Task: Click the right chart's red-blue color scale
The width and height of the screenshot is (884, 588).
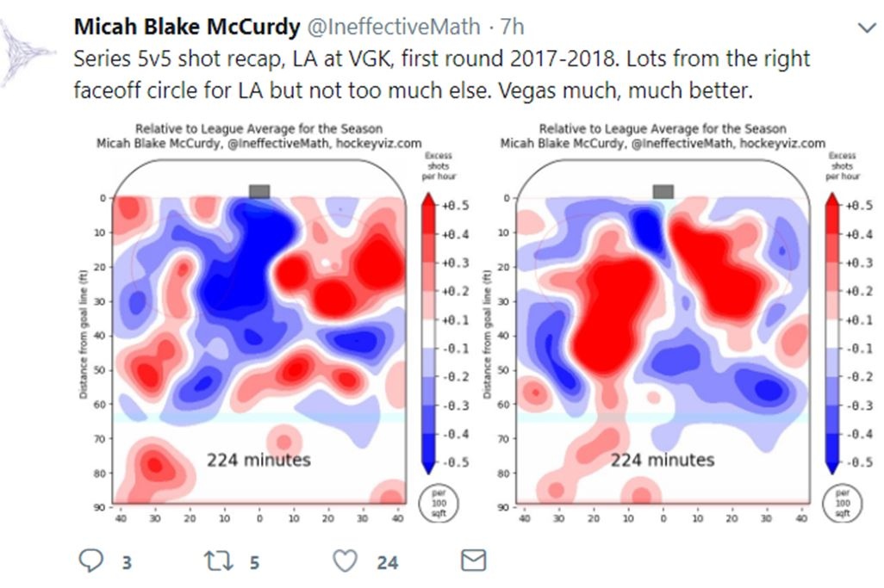Action: 832,333
